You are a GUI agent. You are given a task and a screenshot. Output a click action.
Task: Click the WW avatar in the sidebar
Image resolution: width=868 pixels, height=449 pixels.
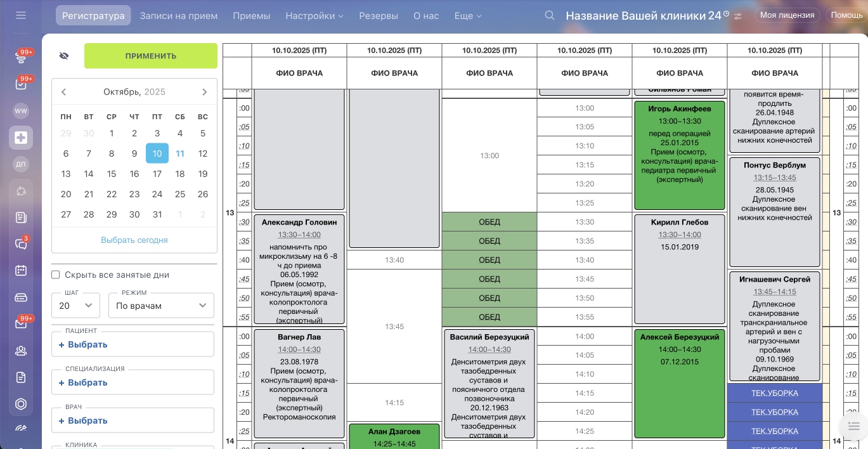(21, 111)
